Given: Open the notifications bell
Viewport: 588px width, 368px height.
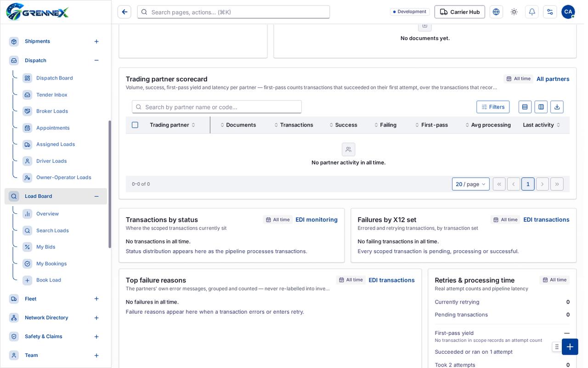Looking at the screenshot, I should point(532,12).
